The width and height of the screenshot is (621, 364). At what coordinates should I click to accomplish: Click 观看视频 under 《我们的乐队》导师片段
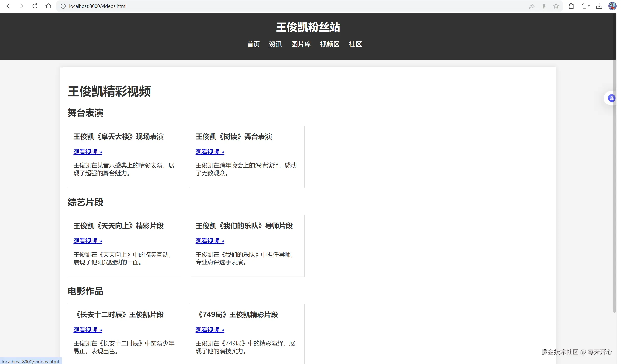(x=210, y=241)
